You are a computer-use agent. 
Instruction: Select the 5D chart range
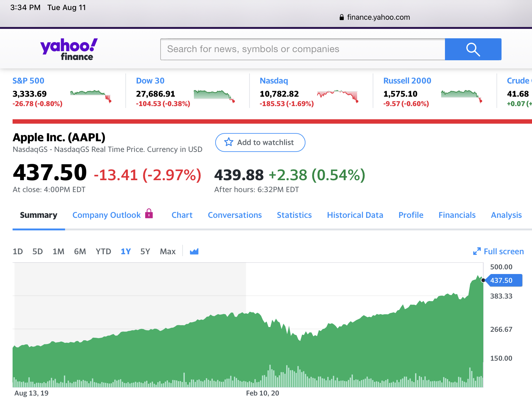[38, 251]
